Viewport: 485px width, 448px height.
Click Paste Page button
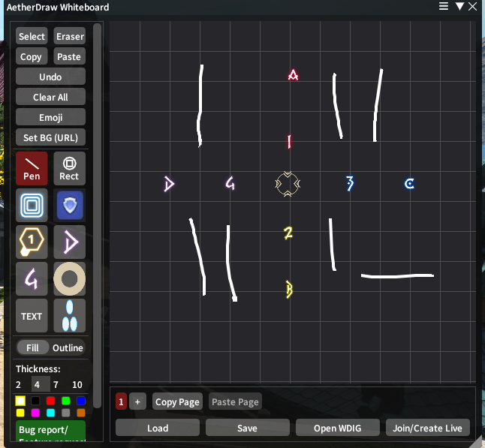point(235,401)
